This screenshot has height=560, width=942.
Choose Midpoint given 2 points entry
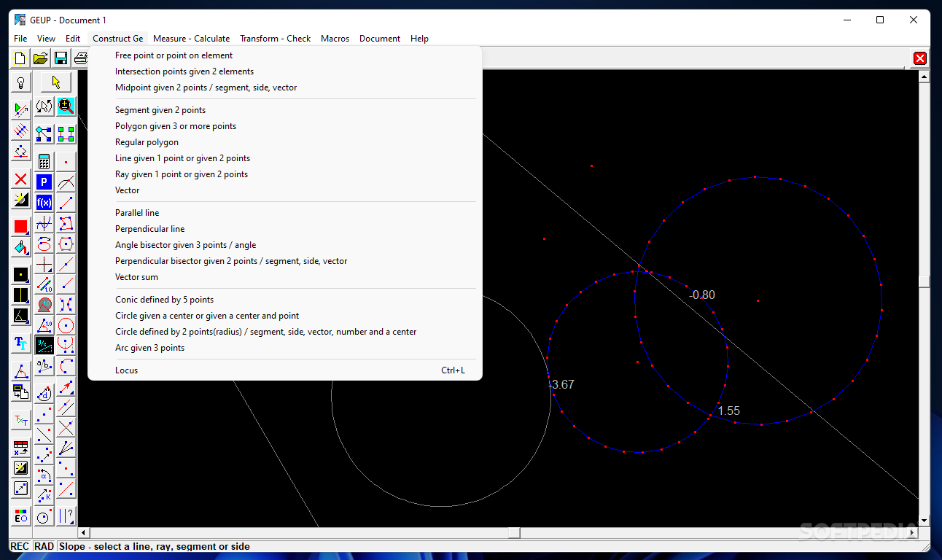pyautogui.click(x=285, y=87)
